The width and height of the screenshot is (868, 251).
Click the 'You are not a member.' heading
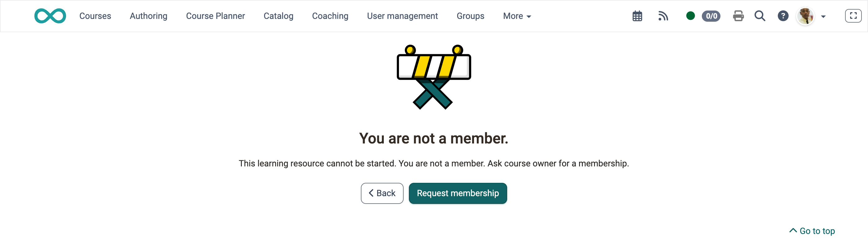[x=434, y=139]
